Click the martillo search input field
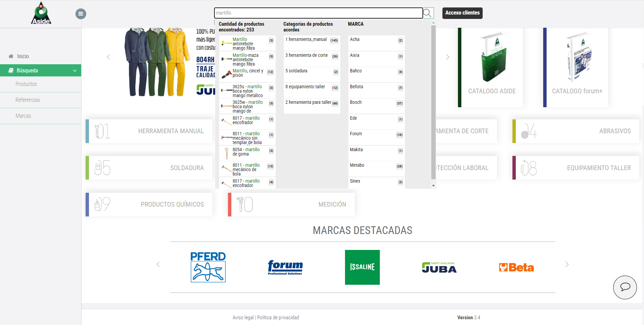Viewport: 644px width, 325px height. pyautogui.click(x=318, y=13)
